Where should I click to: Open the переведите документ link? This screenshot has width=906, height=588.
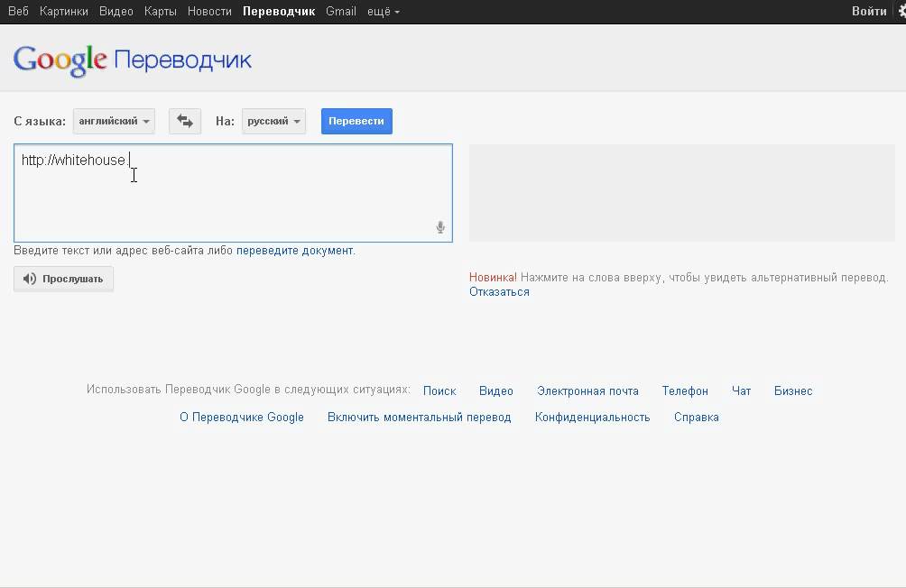[295, 251]
